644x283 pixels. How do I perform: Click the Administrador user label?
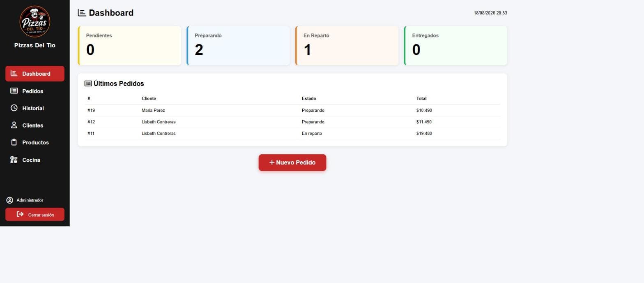(x=30, y=200)
